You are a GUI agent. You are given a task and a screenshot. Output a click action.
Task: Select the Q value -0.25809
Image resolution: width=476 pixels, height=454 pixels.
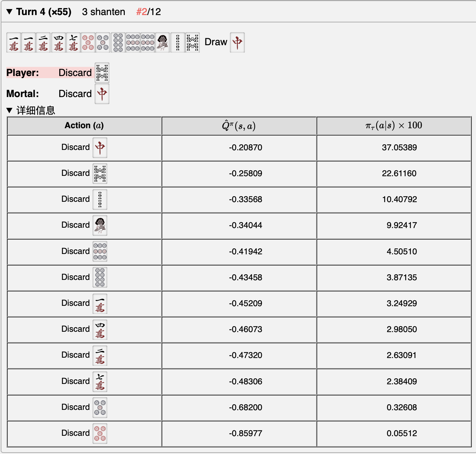[245, 173]
